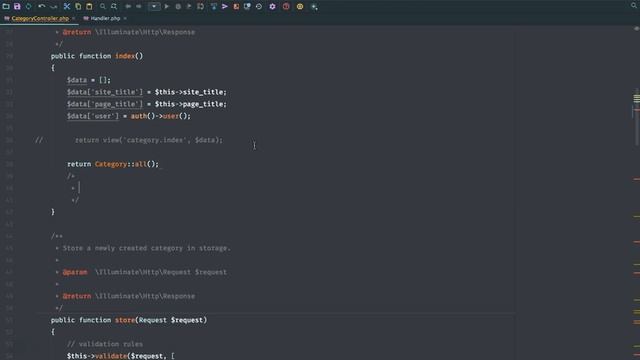Run with coverage icon

189,7
